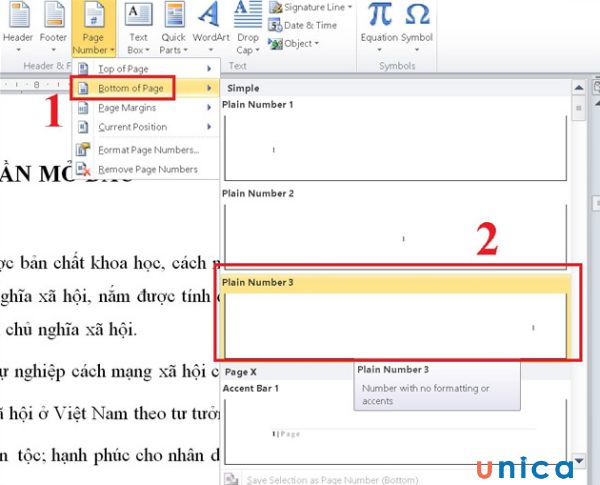Choose the Accent Bar 1 preview

[x=395, y=432]
